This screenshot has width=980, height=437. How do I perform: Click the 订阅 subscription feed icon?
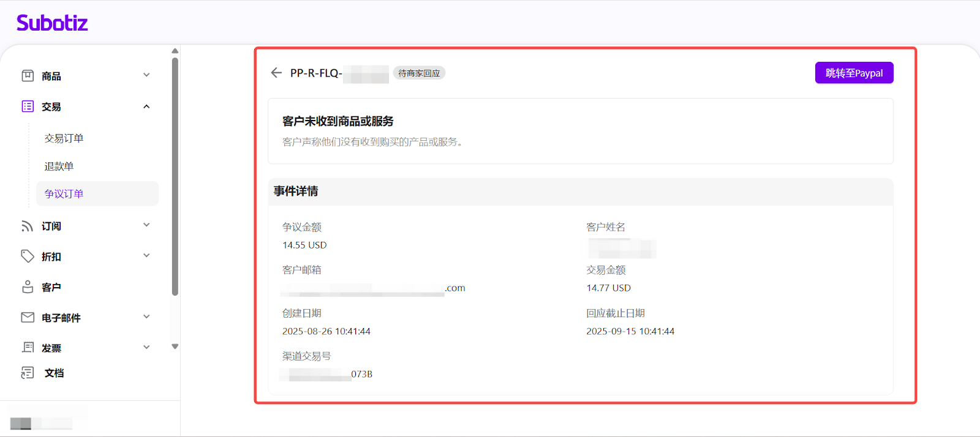tap(28, 226)
